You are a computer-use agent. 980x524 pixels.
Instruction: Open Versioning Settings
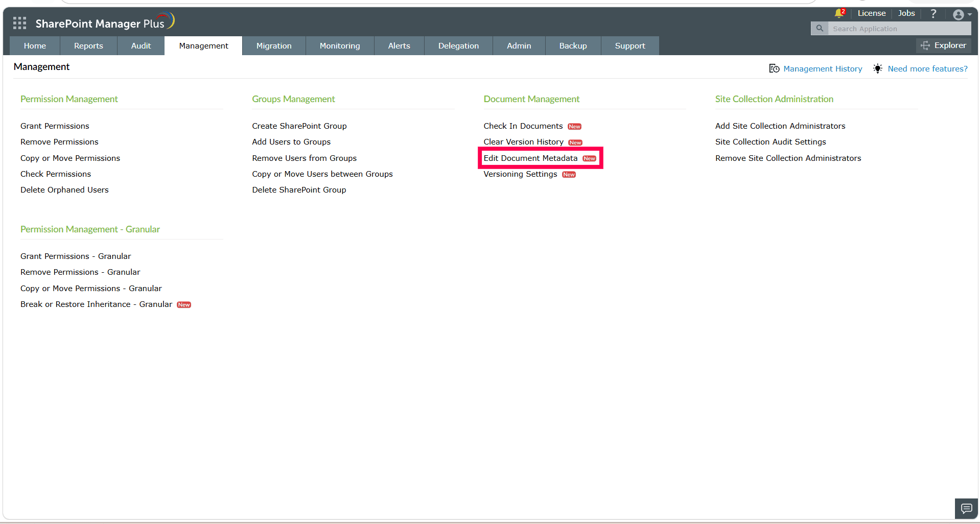pos(520,174)
